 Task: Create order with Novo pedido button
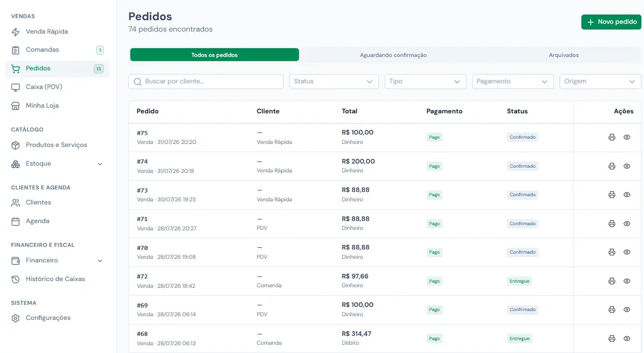(611, 22)
